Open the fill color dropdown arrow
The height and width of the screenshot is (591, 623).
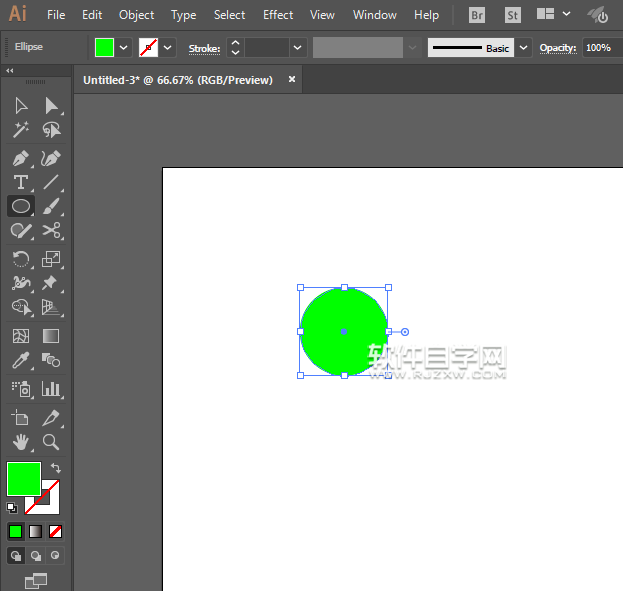pos(124,47)
